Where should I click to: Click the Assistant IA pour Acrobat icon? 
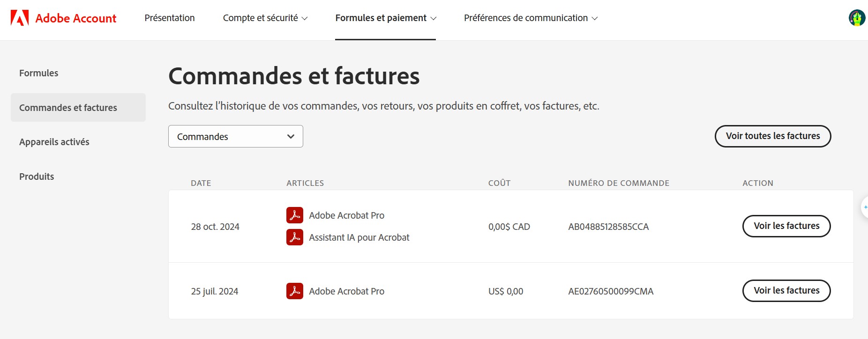[294, 237]
